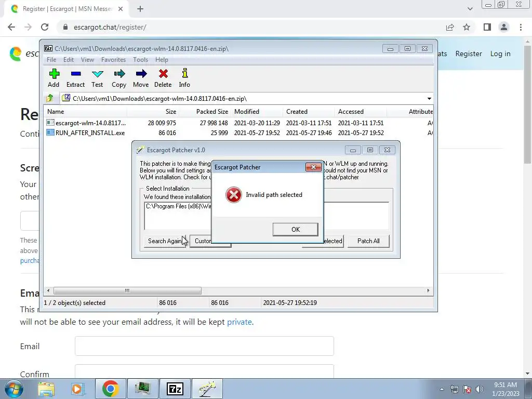532x399 pixels.
Task: Click the network tray icon
Action: point(454,389)
